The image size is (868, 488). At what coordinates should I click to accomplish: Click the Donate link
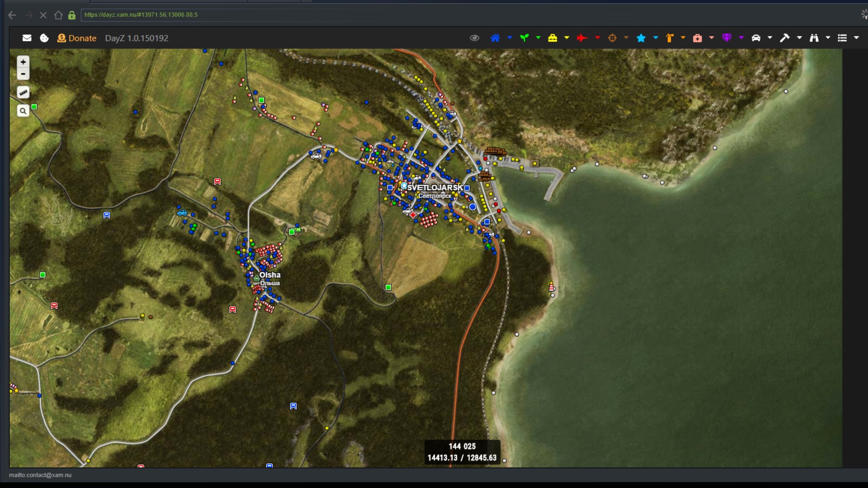pos(77,38)
